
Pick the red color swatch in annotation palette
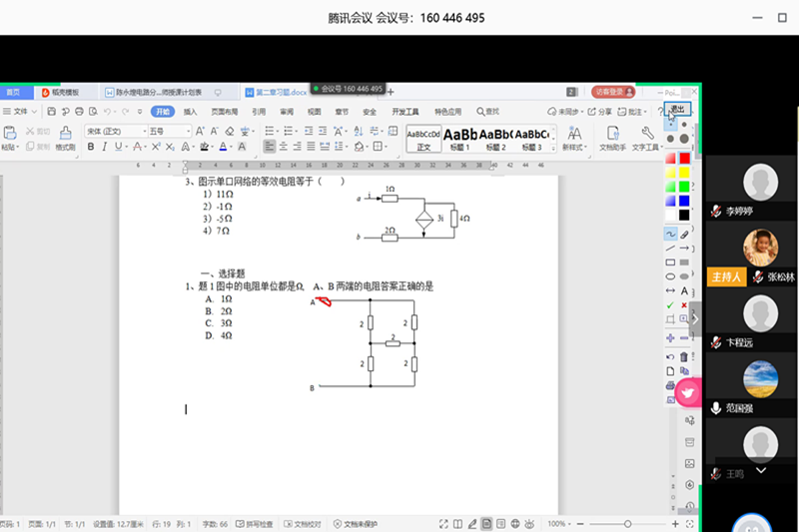[x=684, y=158]
